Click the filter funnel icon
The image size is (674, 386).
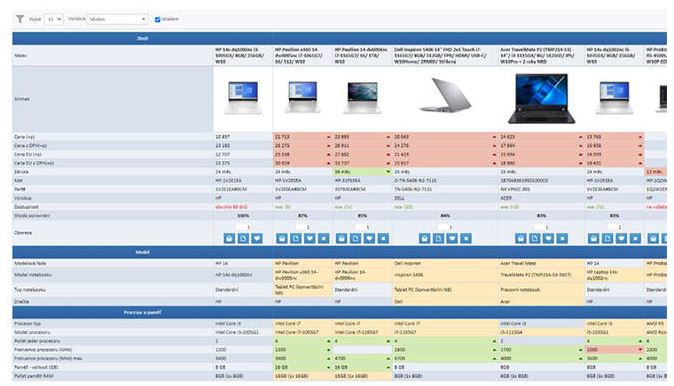20,19
